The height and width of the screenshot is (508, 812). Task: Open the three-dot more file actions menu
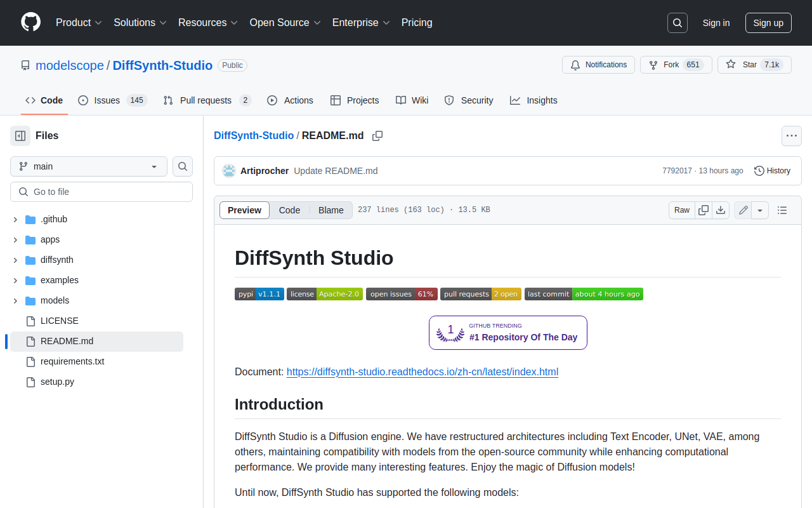pos(791,136)
